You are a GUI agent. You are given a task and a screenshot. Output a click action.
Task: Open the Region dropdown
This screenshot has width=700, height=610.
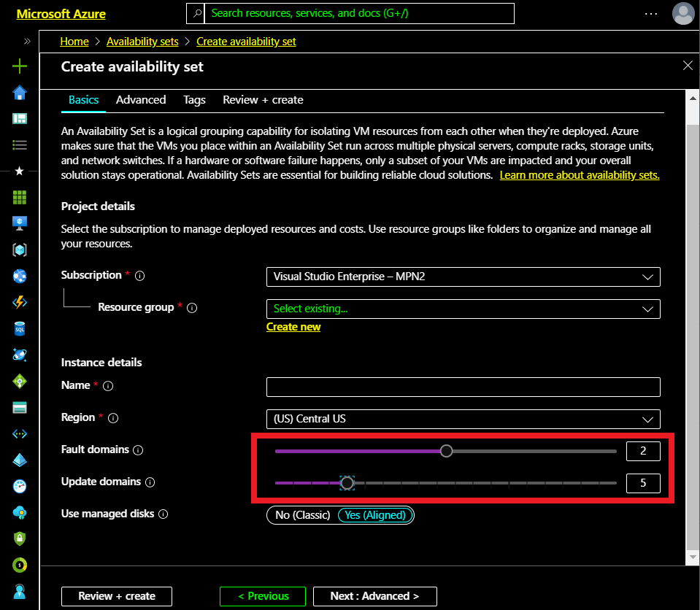[463, 419]
